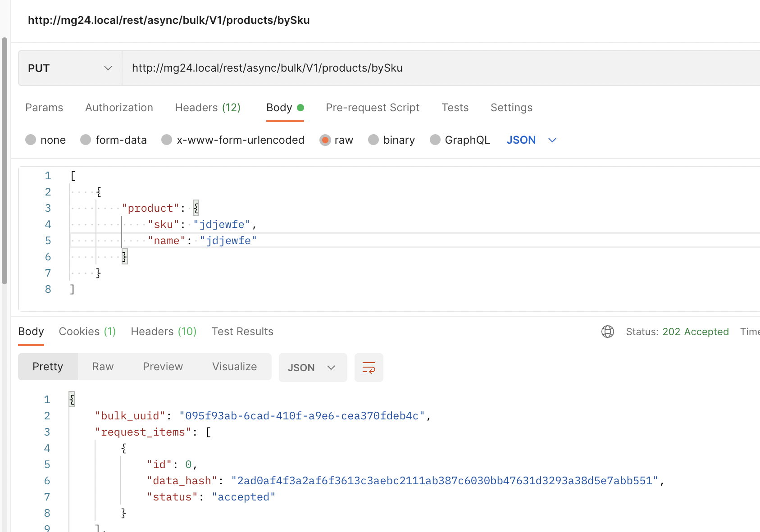Screen dimensions: 760x532
Task: View the Test Results tab
Action: 242,332
